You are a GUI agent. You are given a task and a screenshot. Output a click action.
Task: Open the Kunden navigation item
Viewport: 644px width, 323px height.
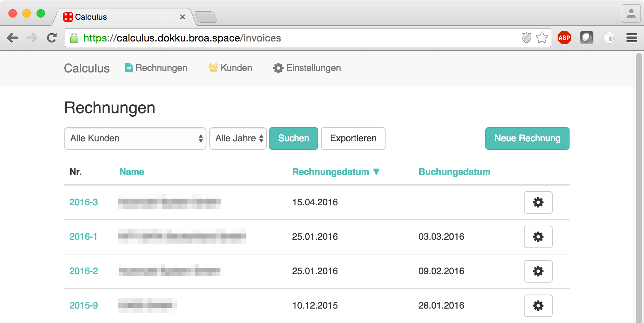click(x=230, y=68)
